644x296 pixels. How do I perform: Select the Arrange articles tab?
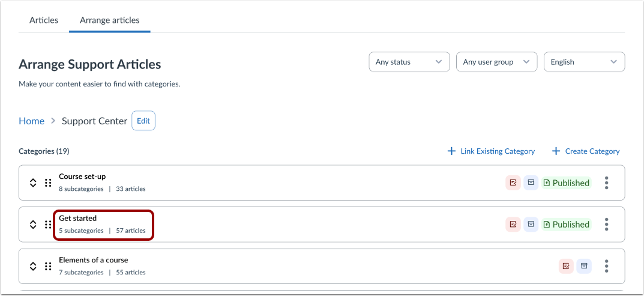(x=110, y=20)
